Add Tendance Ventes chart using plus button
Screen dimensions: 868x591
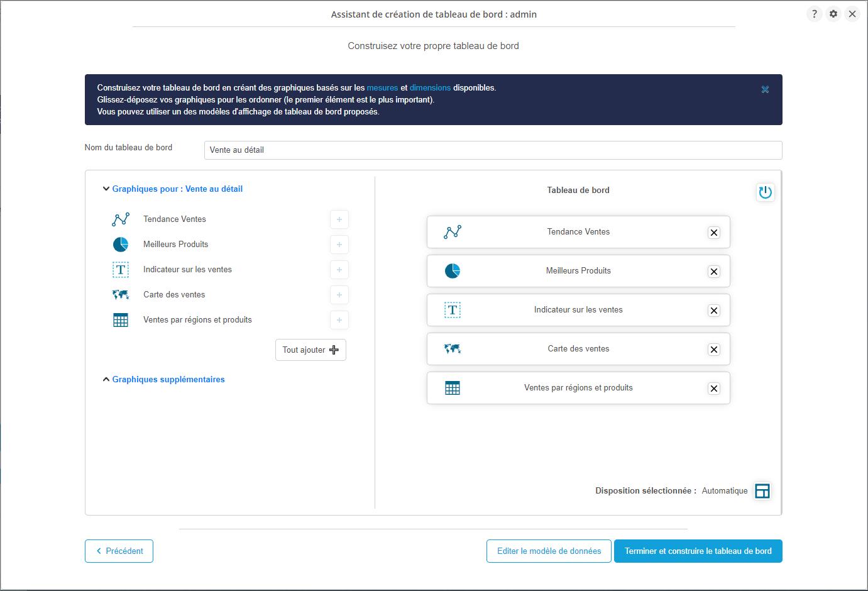coord(339,219)
